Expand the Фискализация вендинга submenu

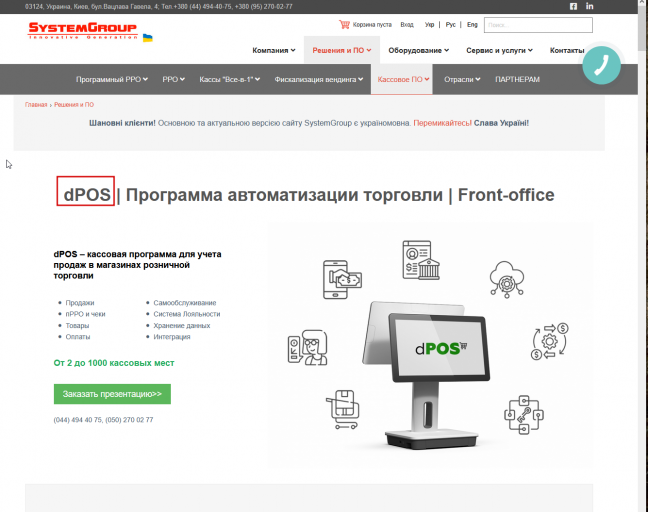[x=319, y=79]
